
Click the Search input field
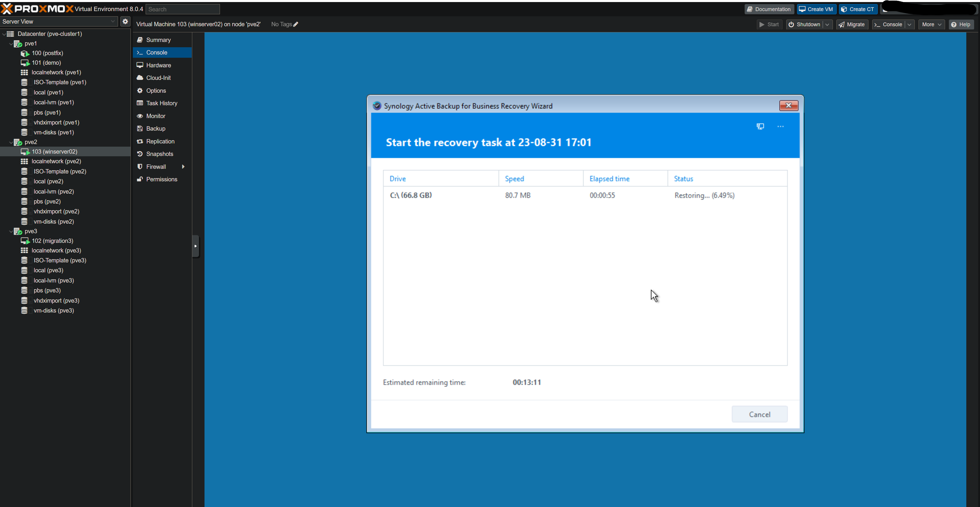183,9
